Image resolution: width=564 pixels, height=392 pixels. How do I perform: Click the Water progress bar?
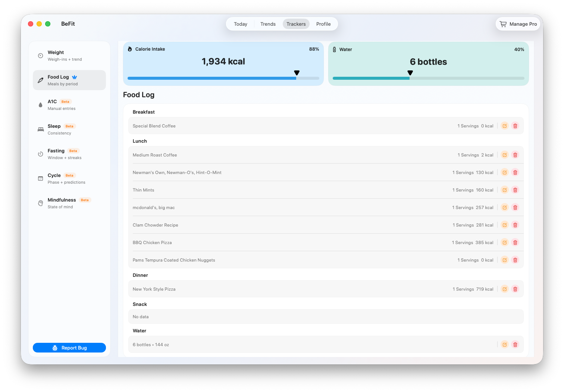429,78
